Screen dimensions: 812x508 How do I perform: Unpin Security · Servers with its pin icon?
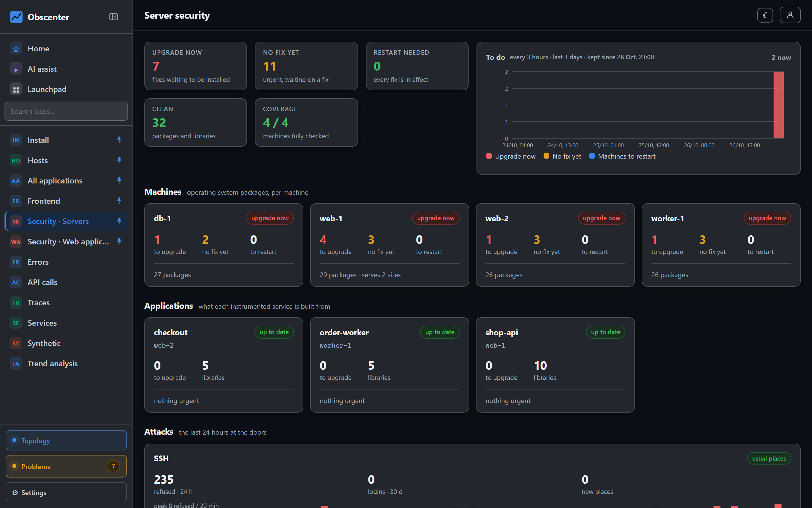pos(119,221)
